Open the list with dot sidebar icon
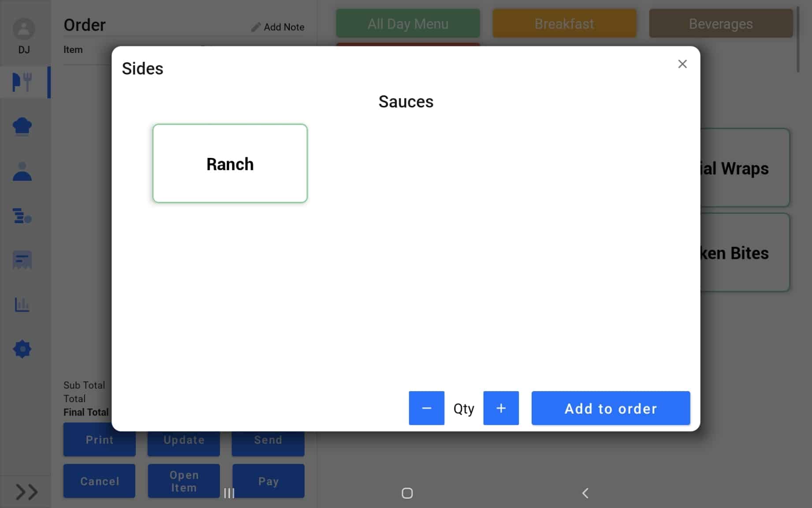This screenshot has height=508, width=812. [x=22, y=216]
